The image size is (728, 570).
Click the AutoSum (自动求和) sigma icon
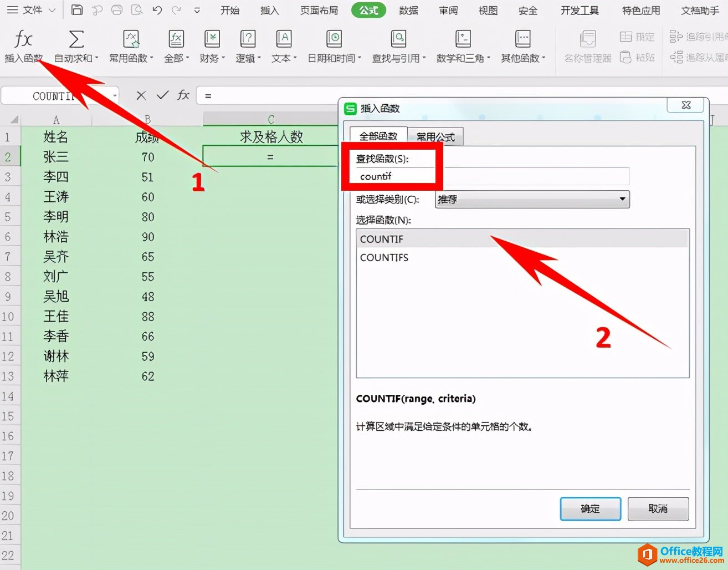point(76,39)
